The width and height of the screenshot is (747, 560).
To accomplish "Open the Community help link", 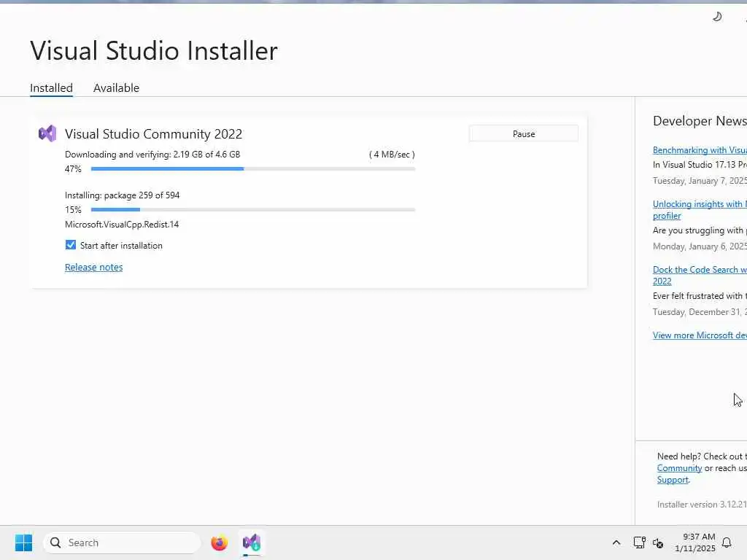I will (x=679, y=468).
